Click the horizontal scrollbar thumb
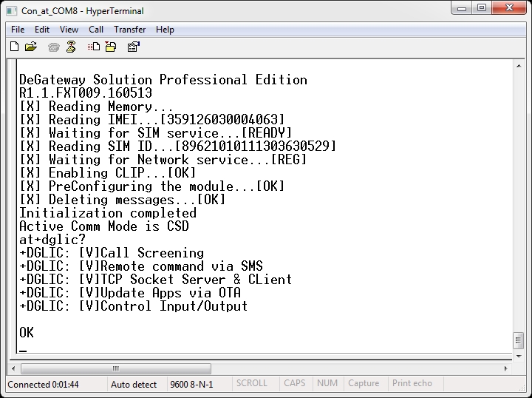Screen dimensions: 532x398 point(116,368)
